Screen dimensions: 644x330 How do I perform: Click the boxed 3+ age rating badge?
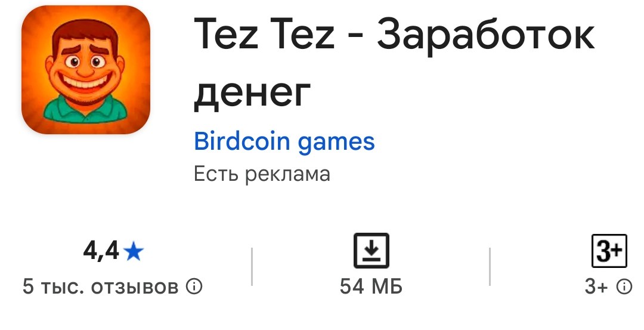click(609, 251)
